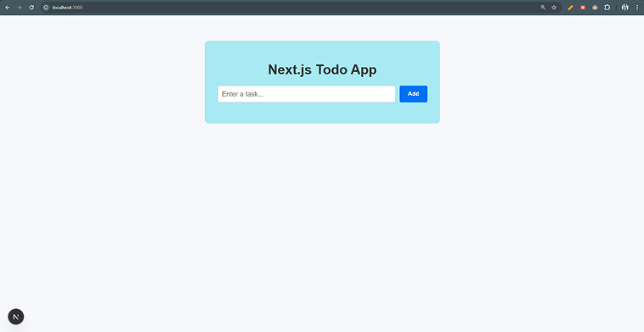Go forward in browser history
The width and height of the screenshot is (644, 332).
coord(19,8)
